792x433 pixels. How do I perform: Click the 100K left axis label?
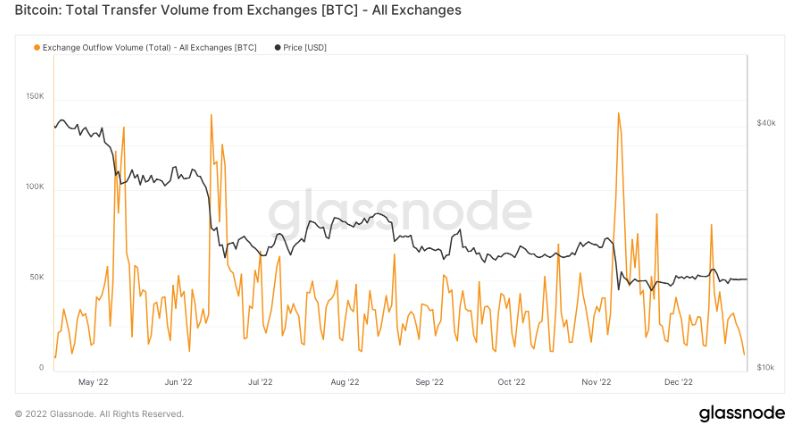click(x=34, y=187)
